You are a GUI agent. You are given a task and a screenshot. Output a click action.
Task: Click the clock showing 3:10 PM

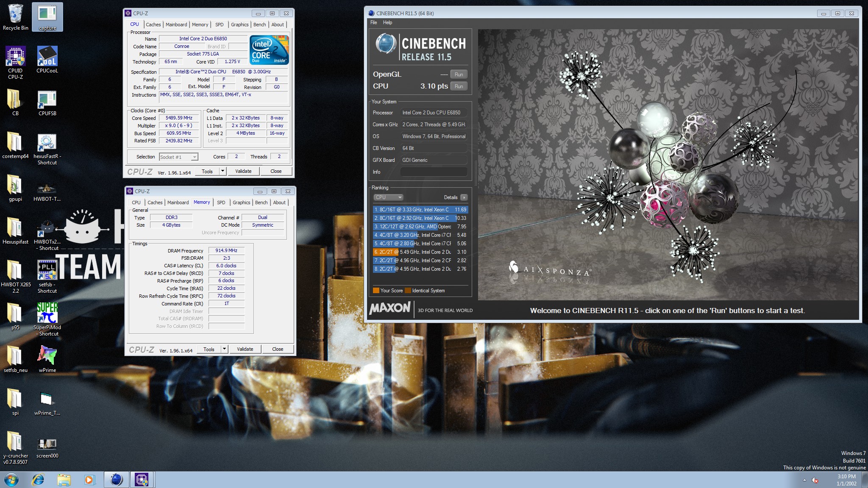[x=846, y=477]
